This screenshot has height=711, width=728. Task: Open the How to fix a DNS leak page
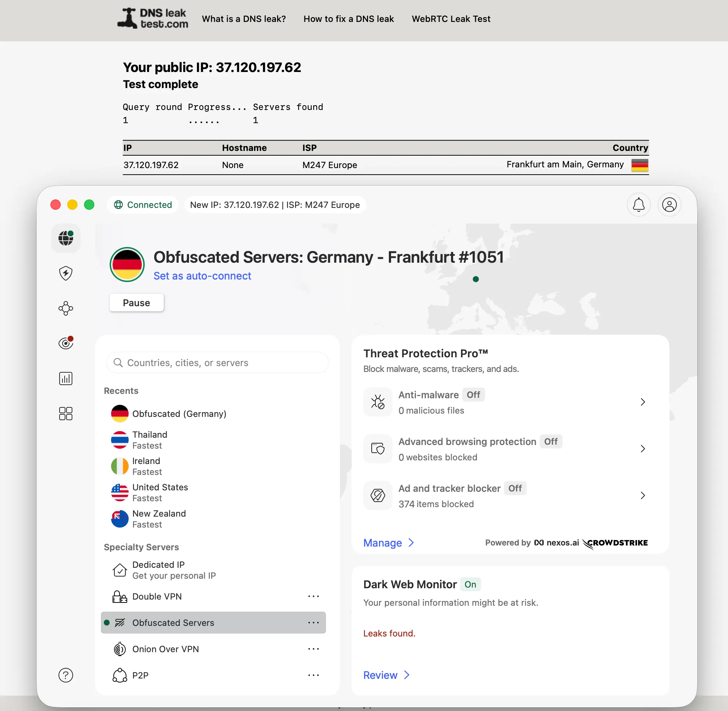tap(348, 19)
